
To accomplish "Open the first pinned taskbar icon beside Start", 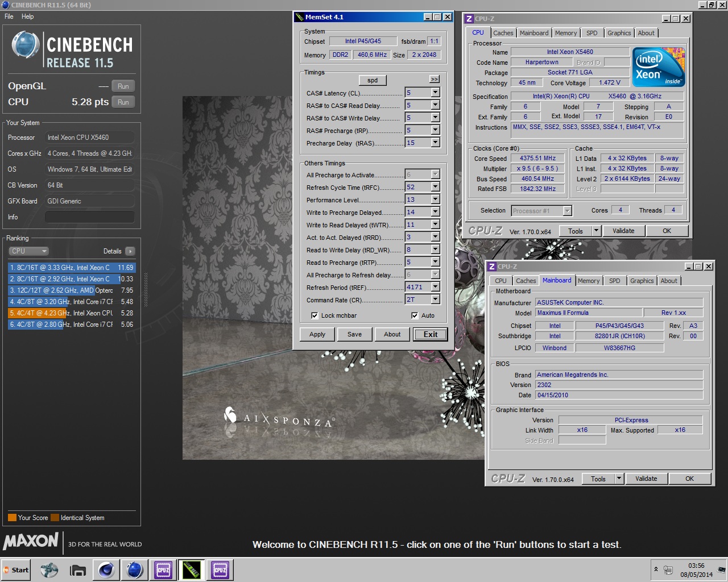I will pos(49,570).
